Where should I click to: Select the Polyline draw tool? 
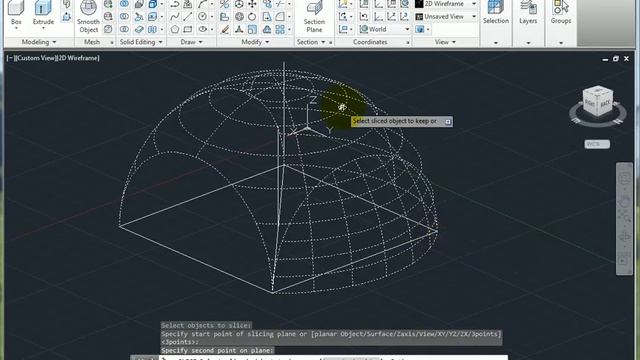[175, 4]
